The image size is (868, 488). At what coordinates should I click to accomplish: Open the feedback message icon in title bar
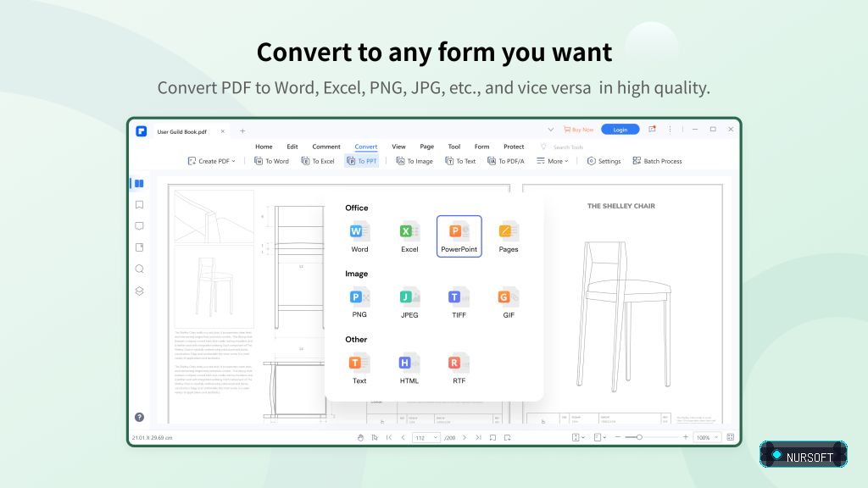tap(652, 130)
